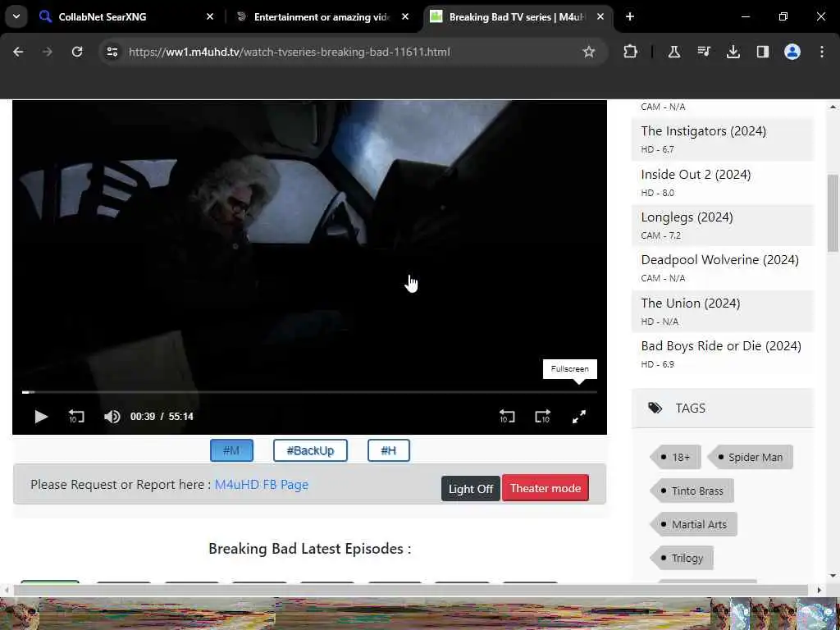840x630 pixels.
Task: Close the Entertainment tab
Action: (405, 16)
